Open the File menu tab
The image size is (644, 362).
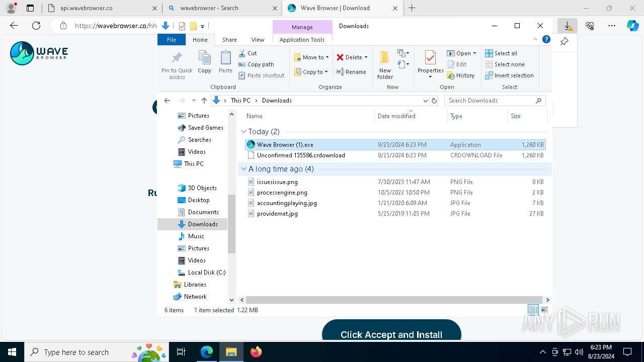(x=172, y=40)
